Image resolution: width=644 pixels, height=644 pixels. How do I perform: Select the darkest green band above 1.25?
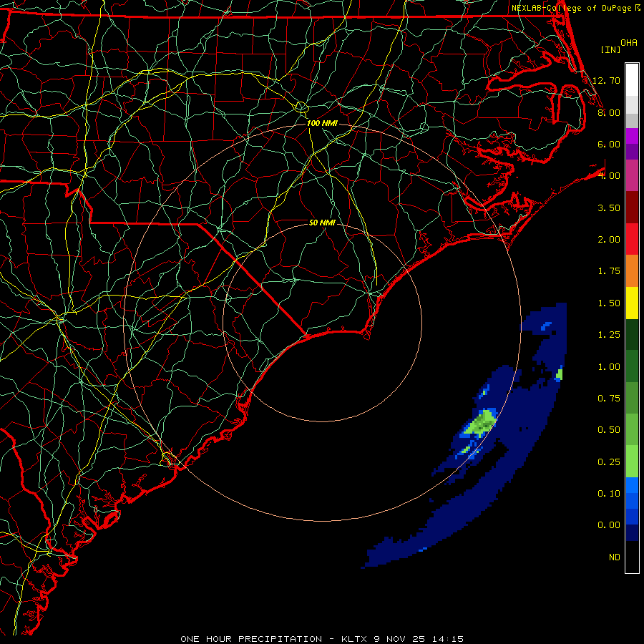tap(632, 334)
